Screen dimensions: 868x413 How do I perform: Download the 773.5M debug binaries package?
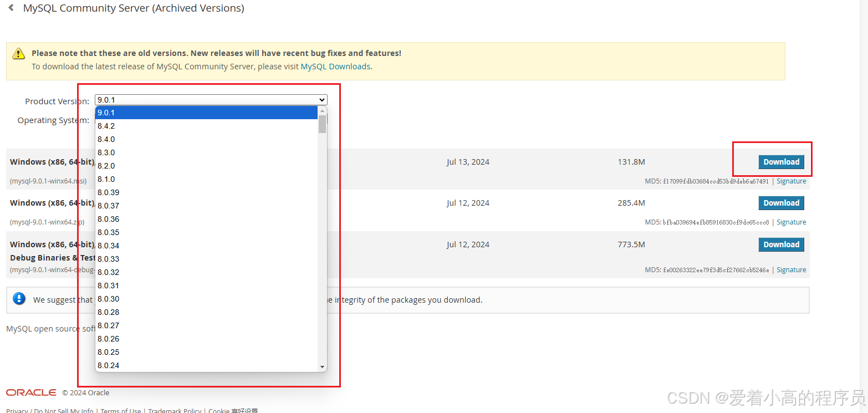click(x=781, y=244)
